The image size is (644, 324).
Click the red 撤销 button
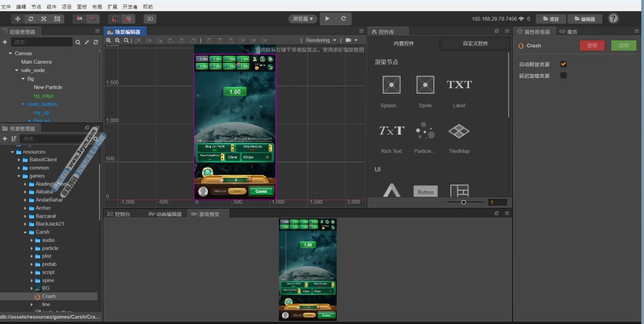pos(592,45)
